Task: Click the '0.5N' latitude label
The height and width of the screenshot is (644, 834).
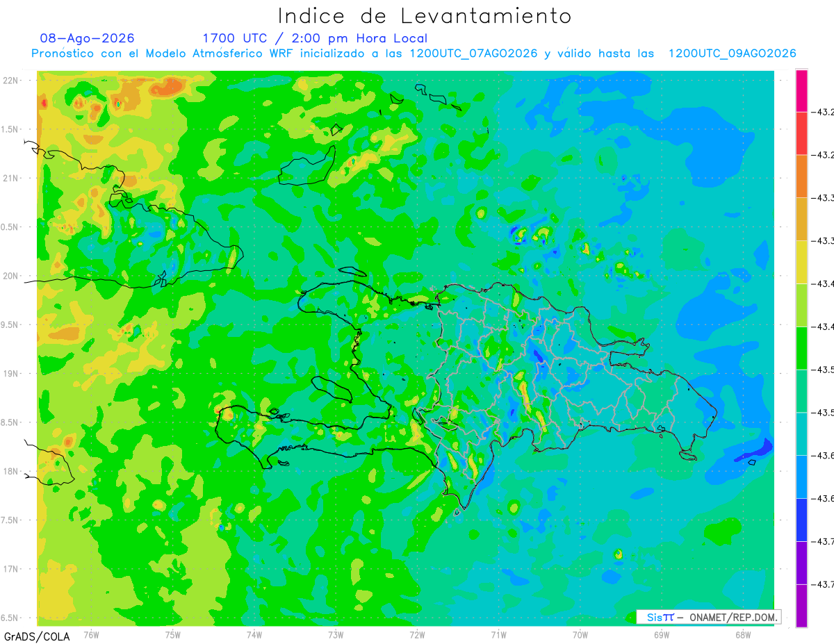Action: click(x=9, y=227)
